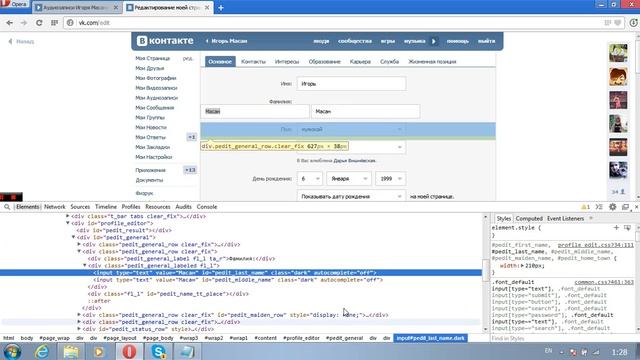Open Skype from the taskbar
Screen dimensions: 640x360
[158, 352]
